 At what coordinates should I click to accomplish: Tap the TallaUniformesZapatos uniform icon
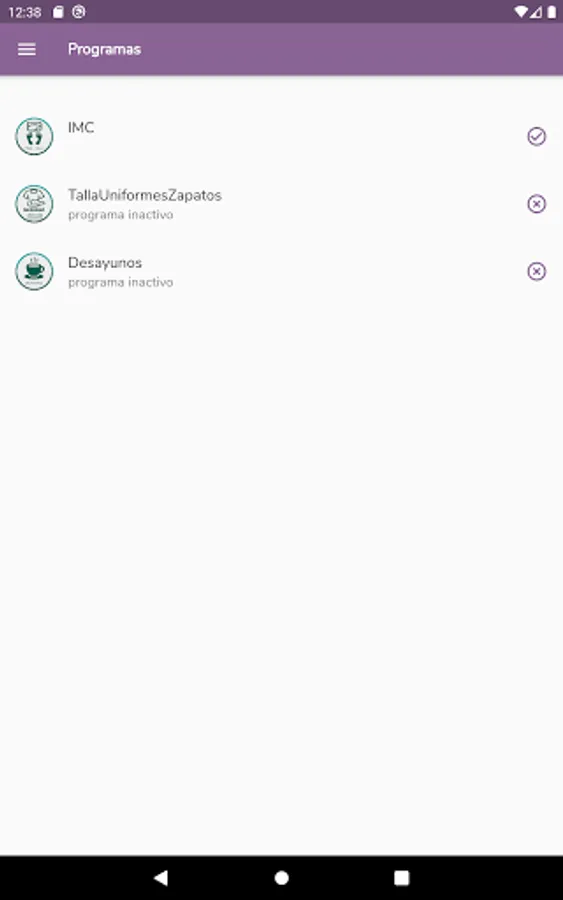[x=34, y=204]
